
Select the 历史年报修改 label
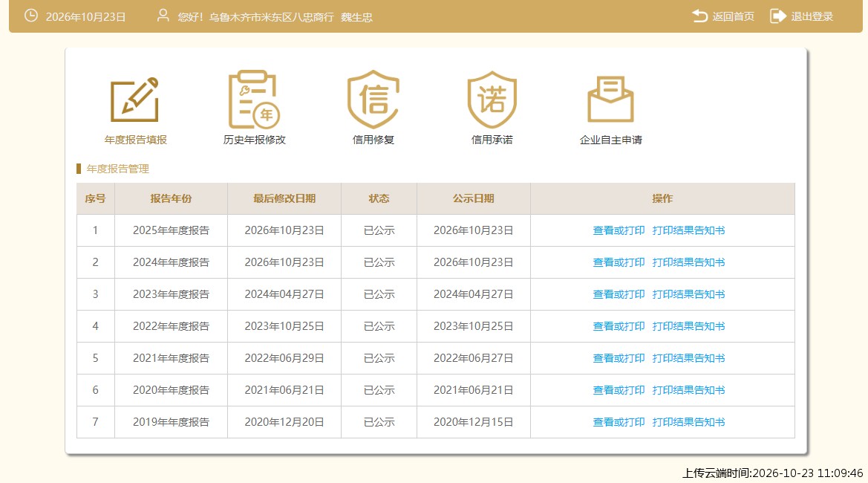254,140
